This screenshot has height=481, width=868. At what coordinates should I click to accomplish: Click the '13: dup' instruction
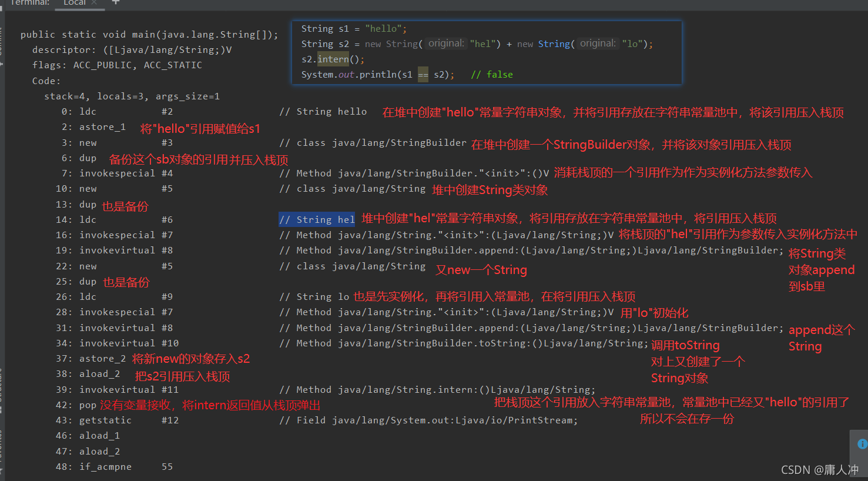pos(76,205)
